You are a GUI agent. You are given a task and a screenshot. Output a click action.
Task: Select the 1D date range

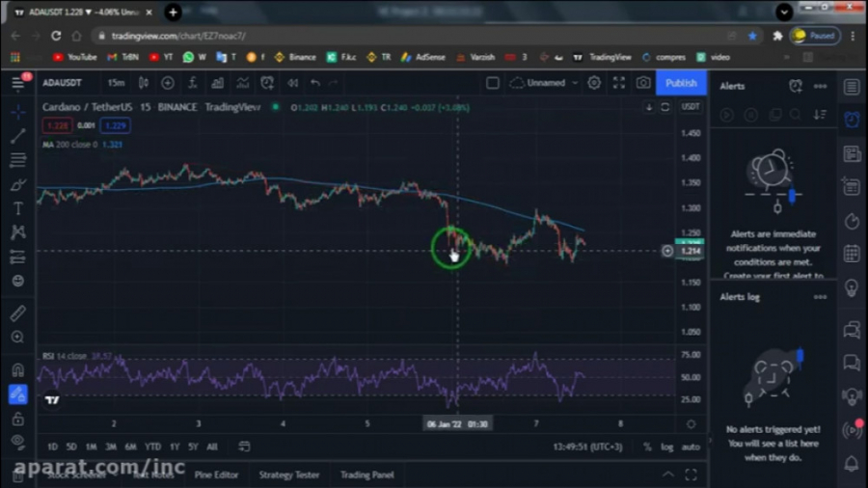tap(53, 447)
